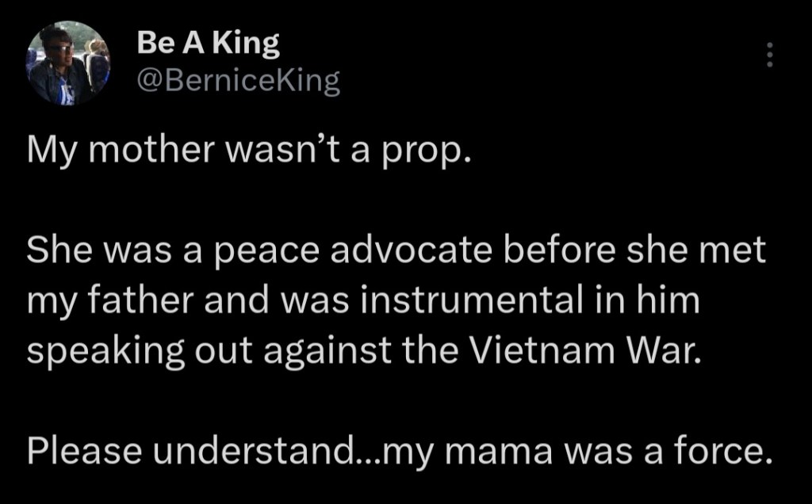Viewport: 812px width, 504px height.
Task: Open the three-dot more options menu
Action: (768, 55)
